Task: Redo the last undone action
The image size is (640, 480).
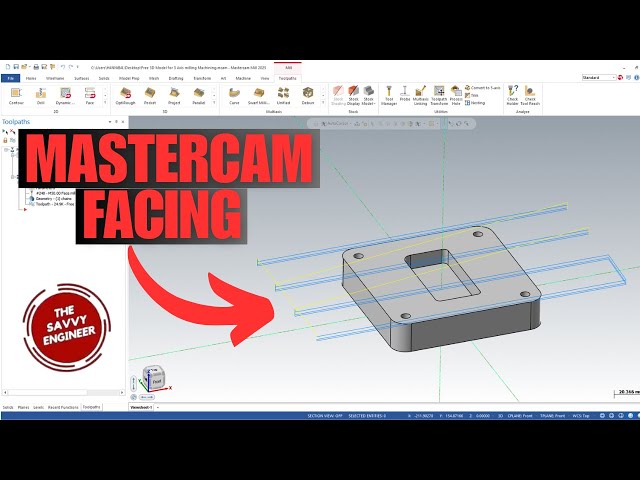Action: tap(71, 67)
